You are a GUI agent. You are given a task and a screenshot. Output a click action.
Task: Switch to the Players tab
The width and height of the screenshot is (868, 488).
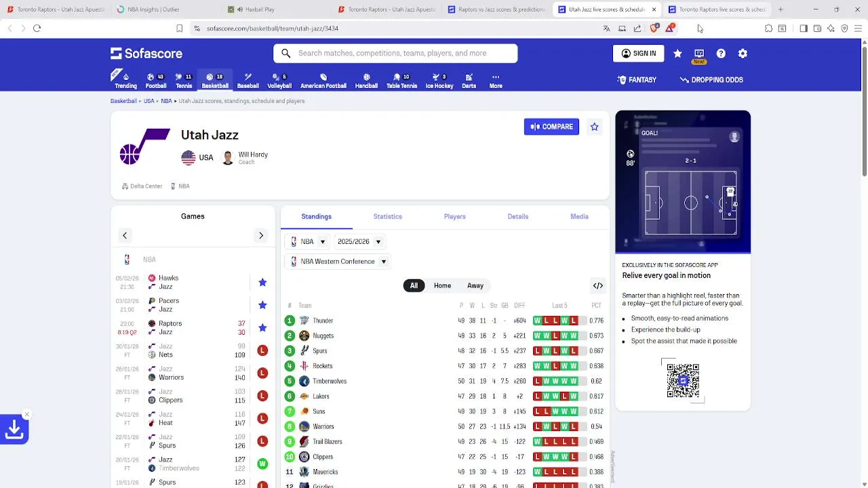[x=454, y=217]
